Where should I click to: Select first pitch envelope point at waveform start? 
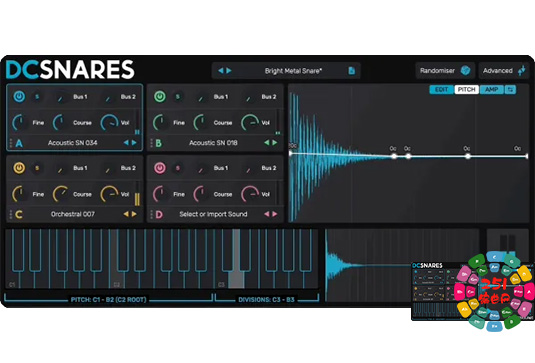tap(291, 153)
